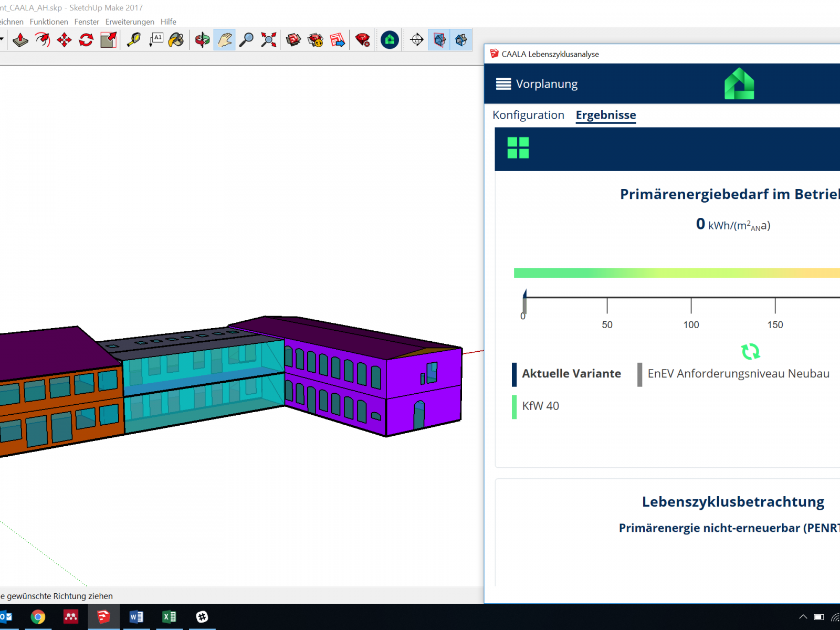Open the Vorplanung hamburger menu
This screenshot has width=840, height=630.
point(503,84)
